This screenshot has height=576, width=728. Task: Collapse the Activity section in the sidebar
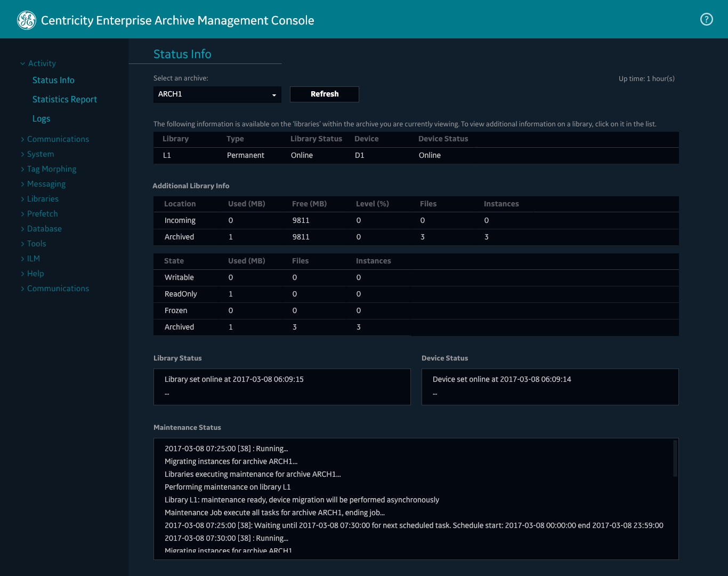pyautogui.click(x=38, y=63)
